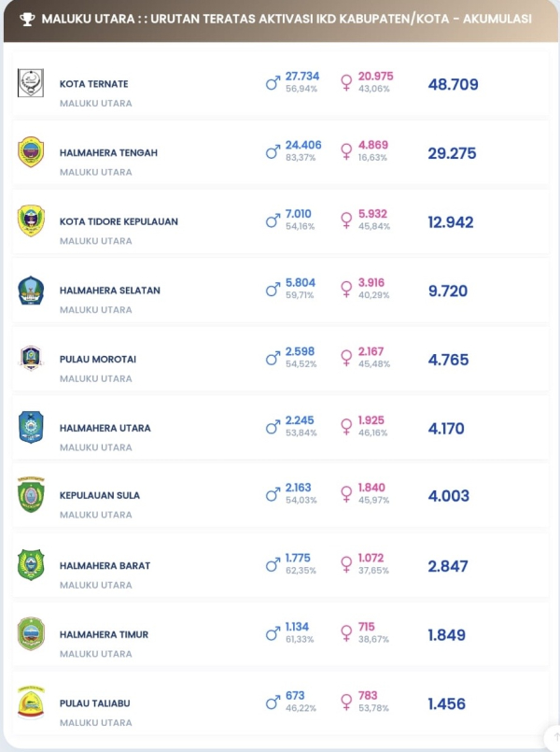Open the HALMAHERA TENGAH name link

[109, 153]
